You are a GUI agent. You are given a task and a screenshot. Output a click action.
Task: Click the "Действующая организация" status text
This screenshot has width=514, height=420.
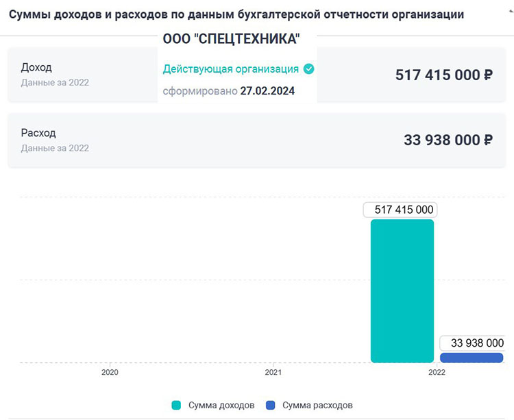pos(230,69)
